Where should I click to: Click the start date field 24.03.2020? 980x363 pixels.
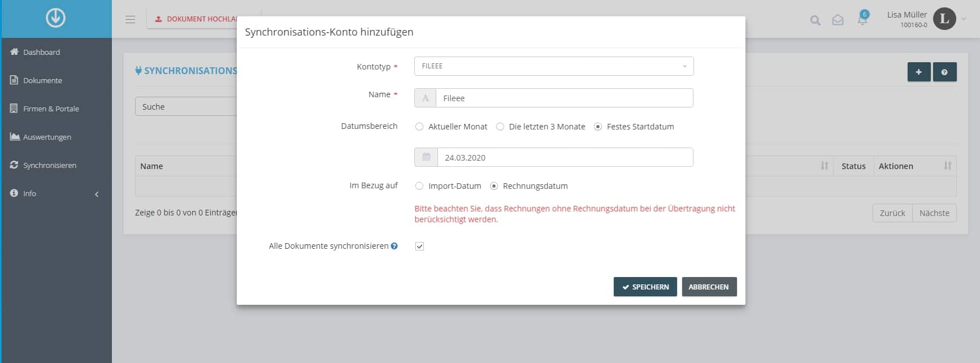(565, 157)
